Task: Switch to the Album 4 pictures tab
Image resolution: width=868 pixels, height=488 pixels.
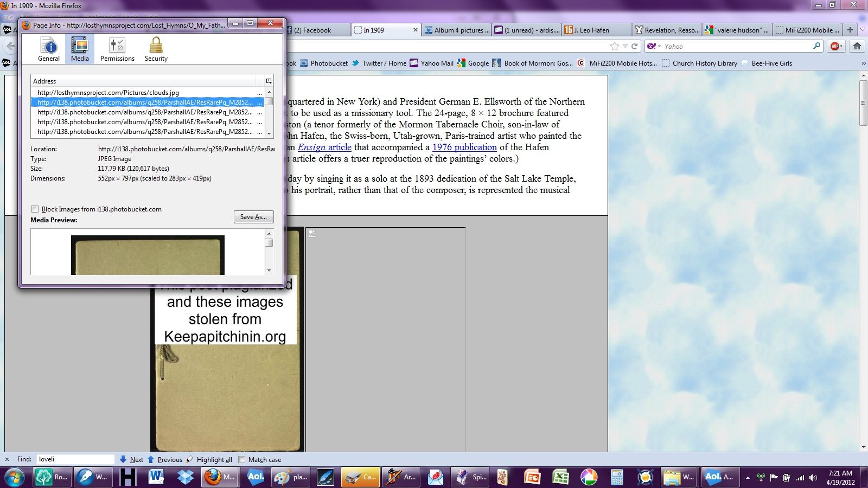Action: 457,30
